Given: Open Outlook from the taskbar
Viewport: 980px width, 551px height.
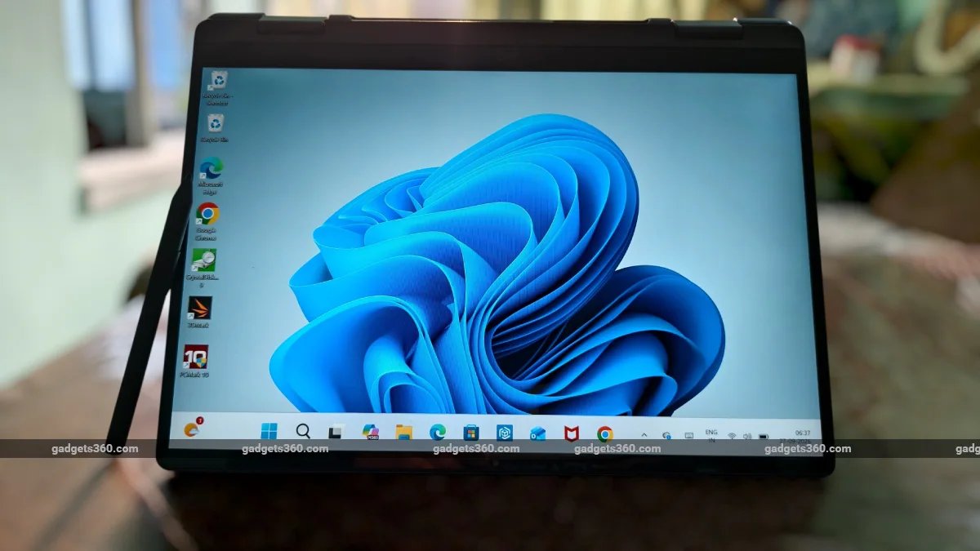Looking at the screenshot, I should [x=537, y=433].
